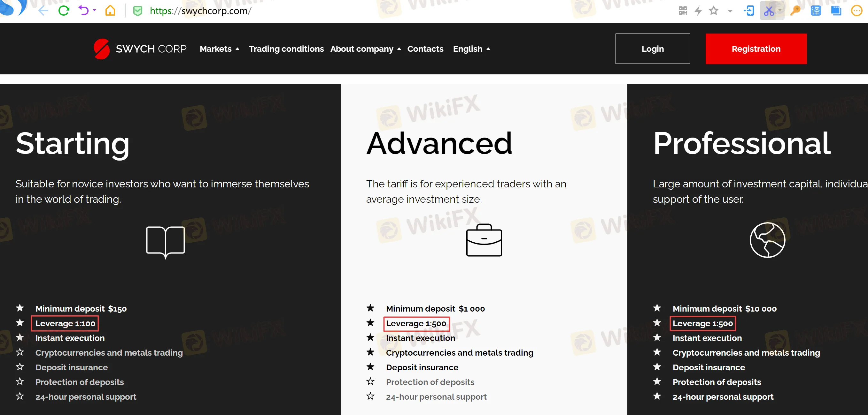868x415 pixels.
Task: Open the translate page icon
Action: [x=816, y=11]
